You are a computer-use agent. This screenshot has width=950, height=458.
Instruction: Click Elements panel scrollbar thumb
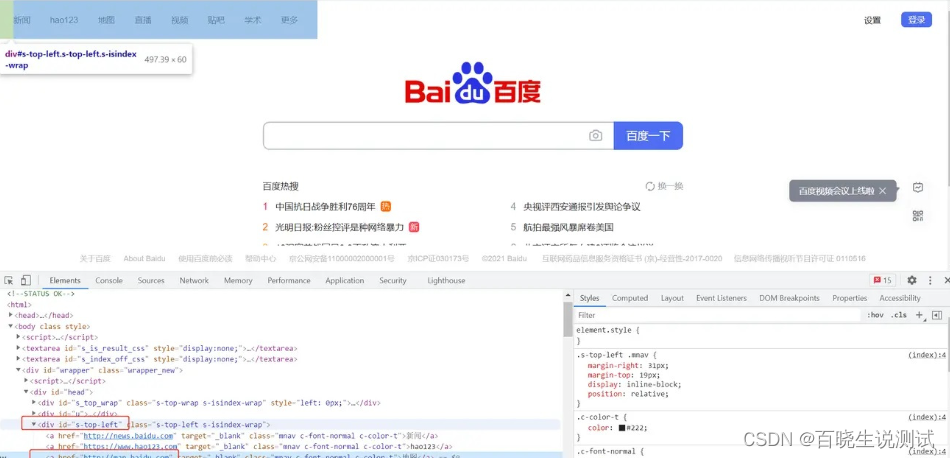(567, 320)
